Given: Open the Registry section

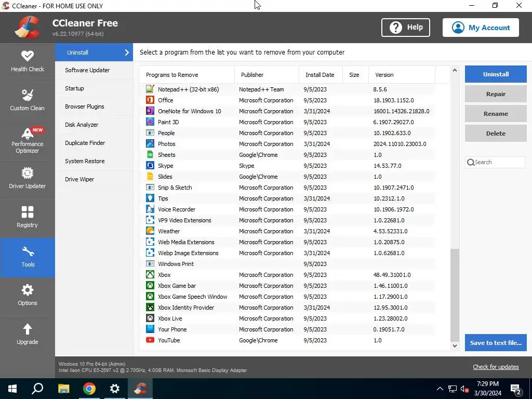Looking at the screenshot, I should coord(27,218).
